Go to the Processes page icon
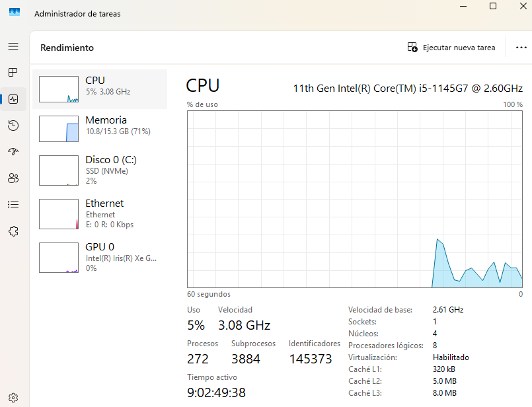This screenshot has height=407, width=532. click(13, 72)
